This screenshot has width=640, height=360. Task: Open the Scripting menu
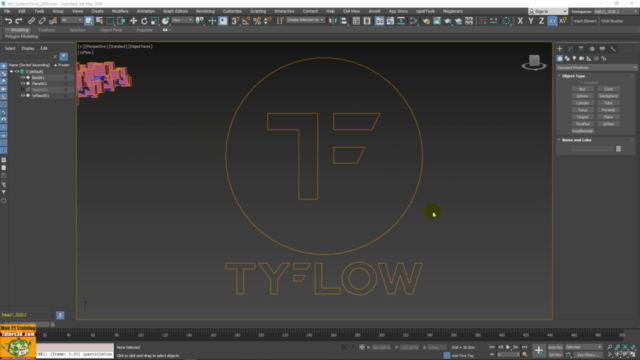coord(258,11)
